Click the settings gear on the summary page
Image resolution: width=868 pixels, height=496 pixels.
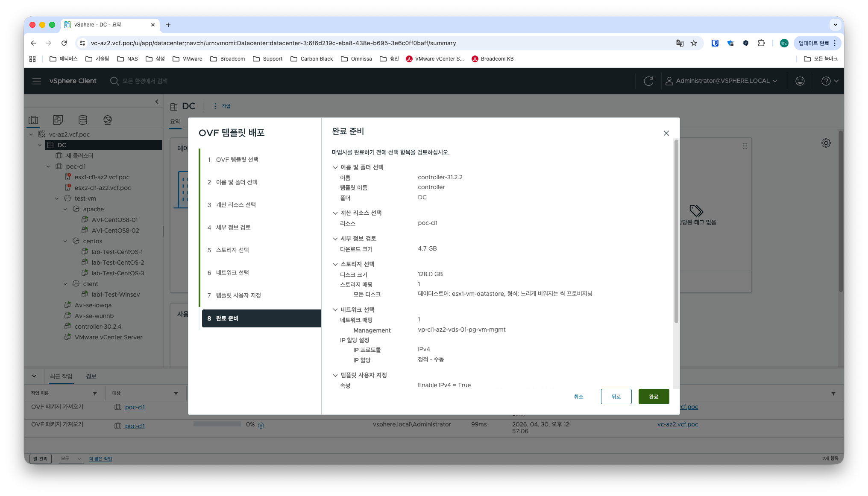(x=826, y=143)
